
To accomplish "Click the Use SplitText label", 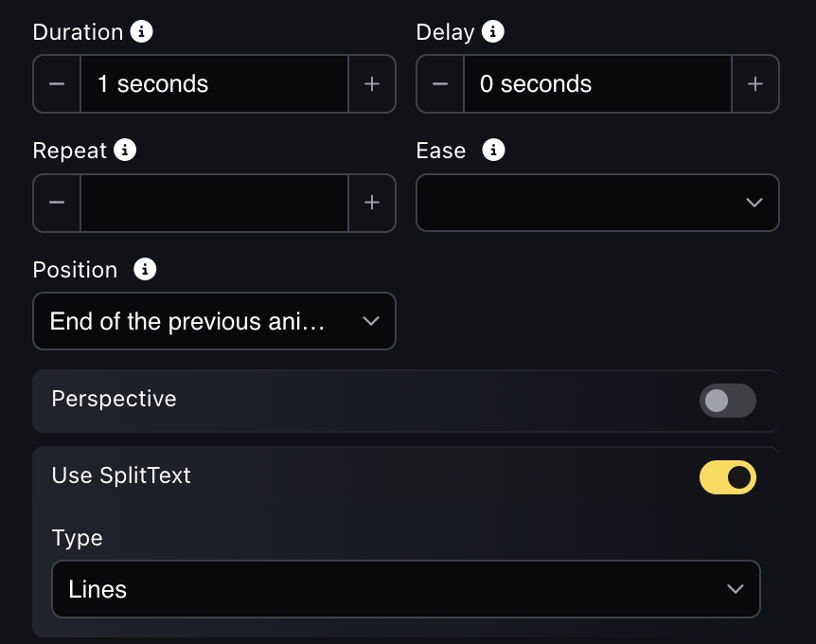I will tap(121, 475).
